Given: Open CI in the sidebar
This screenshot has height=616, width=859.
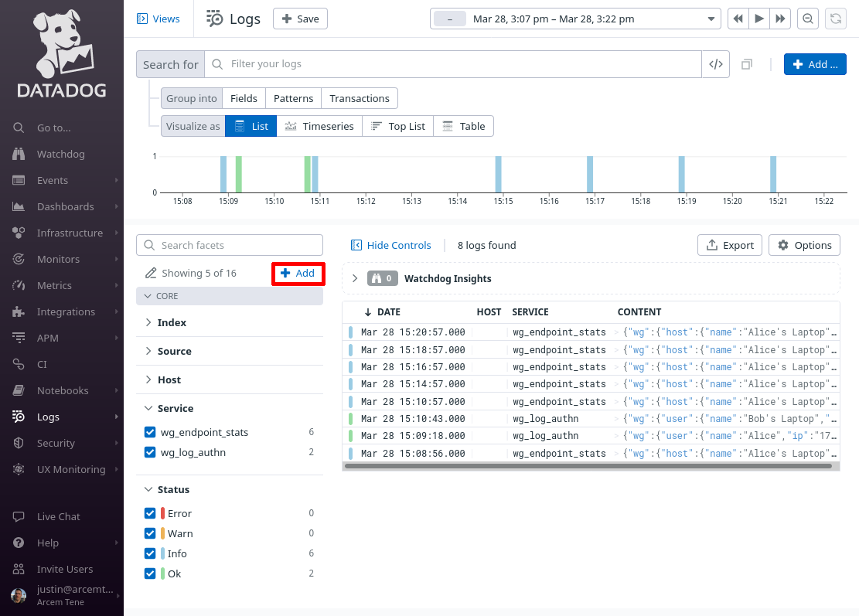Looking at the screenshot, I should coord(42,364).
